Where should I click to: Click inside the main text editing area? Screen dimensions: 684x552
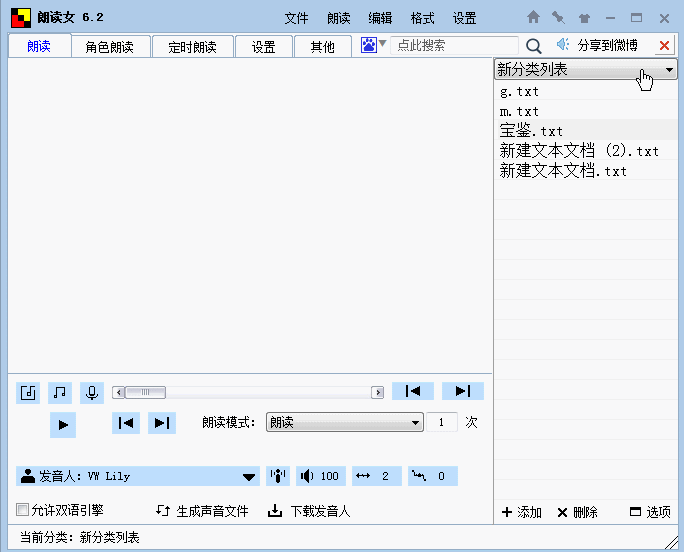coord(250,215)
